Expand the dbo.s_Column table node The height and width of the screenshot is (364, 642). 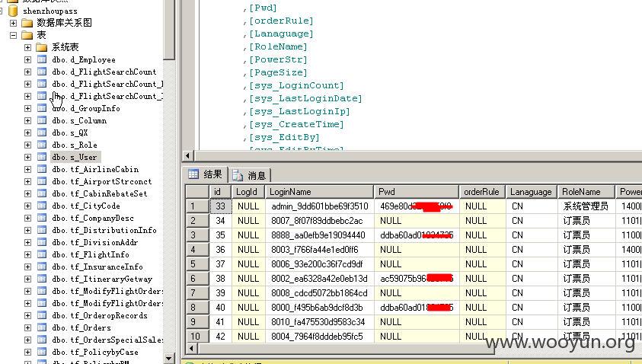pos(27,121)
